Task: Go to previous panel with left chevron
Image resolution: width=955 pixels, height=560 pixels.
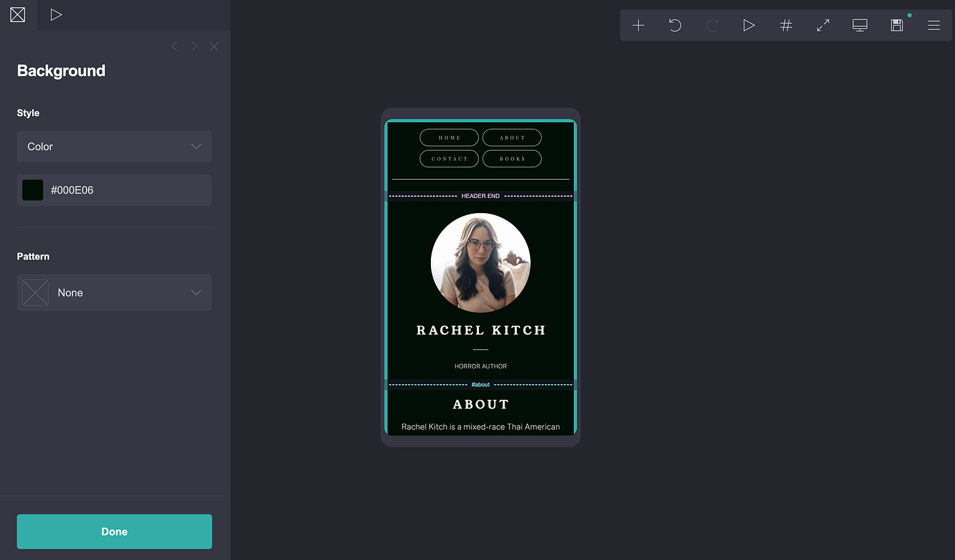Action: click(x=174, y=47)
